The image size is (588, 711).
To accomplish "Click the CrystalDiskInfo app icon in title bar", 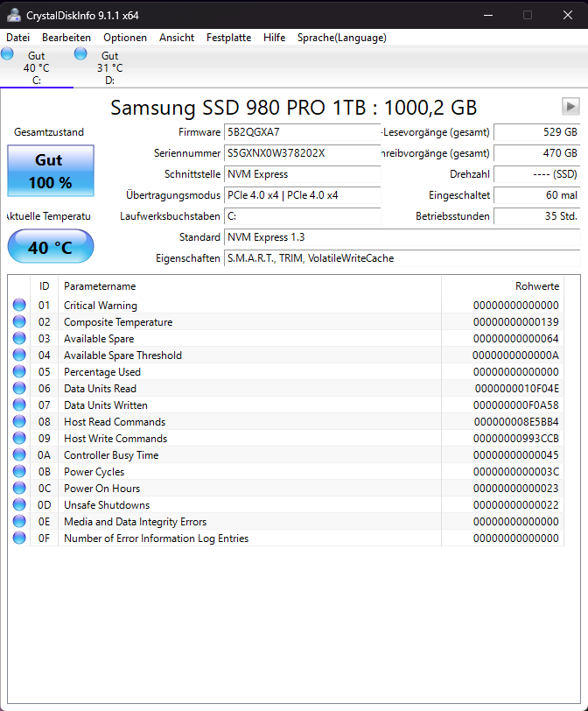I will 14,15.
